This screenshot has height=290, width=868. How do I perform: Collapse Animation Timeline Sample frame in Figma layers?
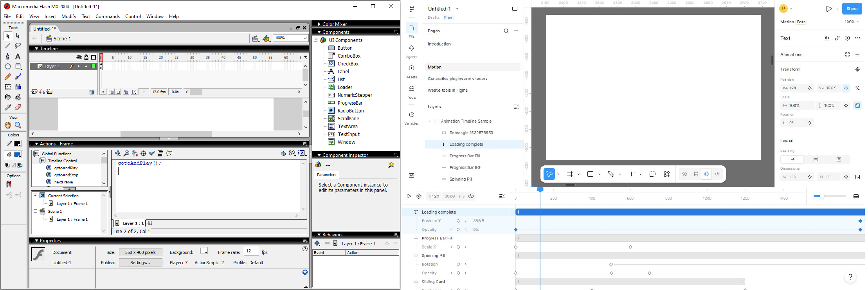429,121
